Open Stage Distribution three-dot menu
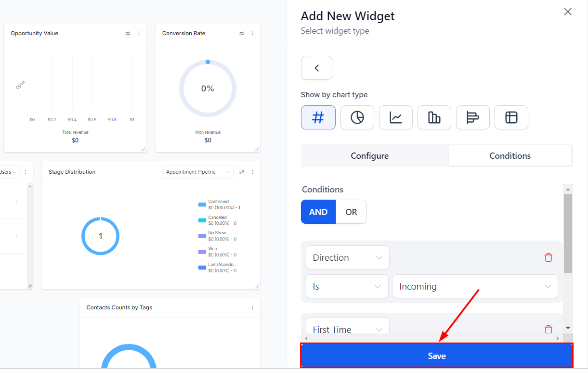The height and width of the screenshot is (369, 588). [253, 172]
